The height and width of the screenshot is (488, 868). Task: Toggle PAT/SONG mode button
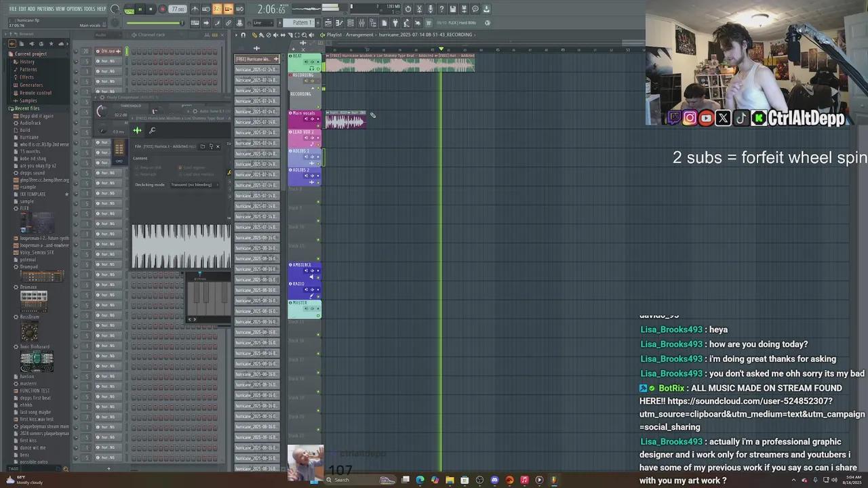(130, 9)
